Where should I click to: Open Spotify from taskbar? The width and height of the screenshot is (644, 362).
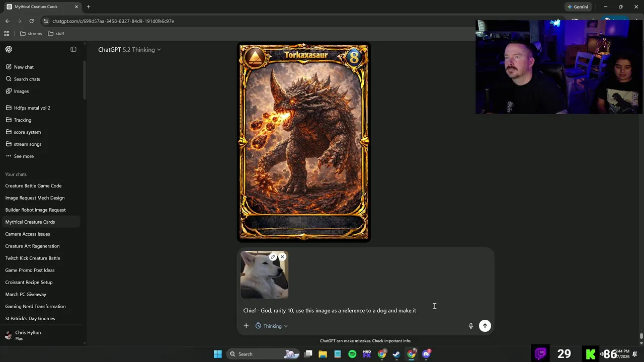(352, 354)
